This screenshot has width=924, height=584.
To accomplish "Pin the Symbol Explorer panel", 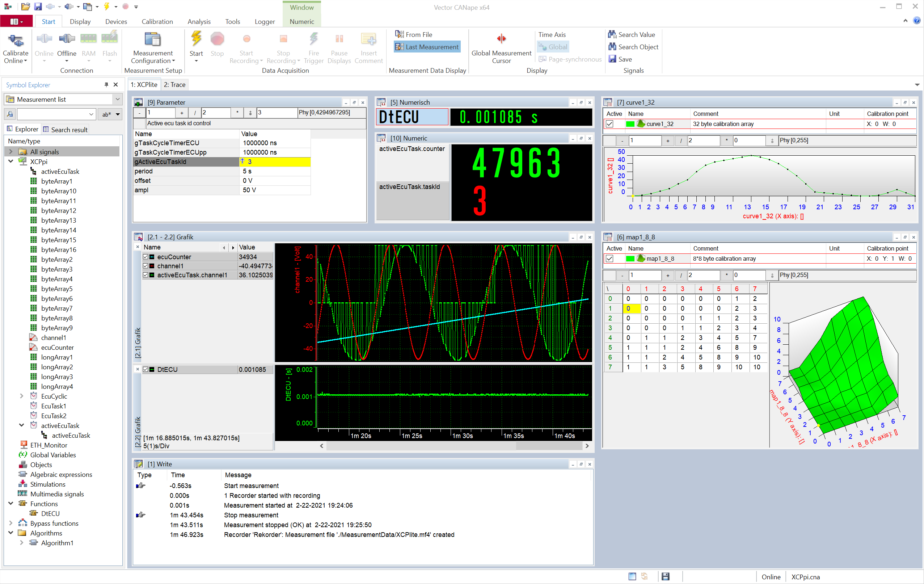I will 106,85.
